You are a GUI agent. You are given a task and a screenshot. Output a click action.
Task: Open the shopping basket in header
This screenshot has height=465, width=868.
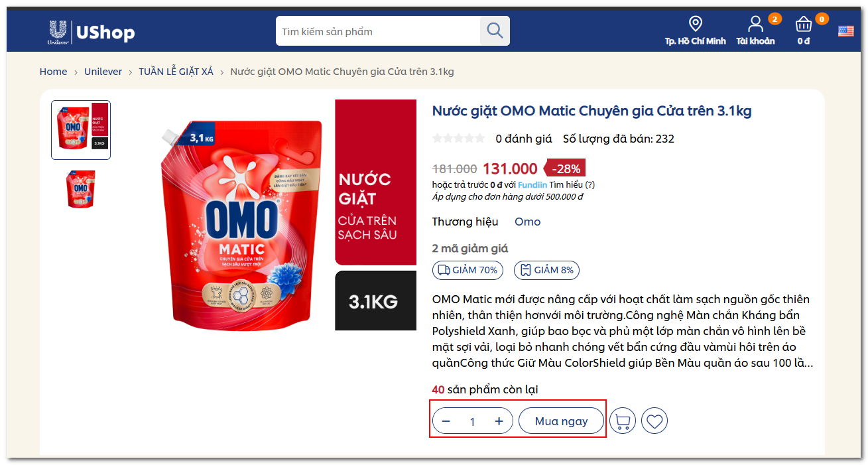click(804, 31)
